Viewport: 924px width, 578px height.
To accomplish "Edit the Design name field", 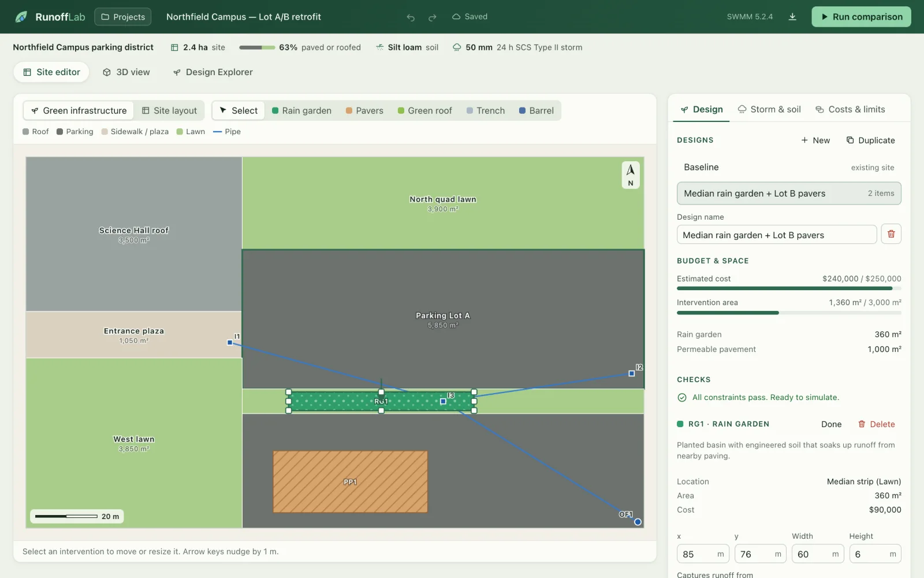I will [777, 235].
